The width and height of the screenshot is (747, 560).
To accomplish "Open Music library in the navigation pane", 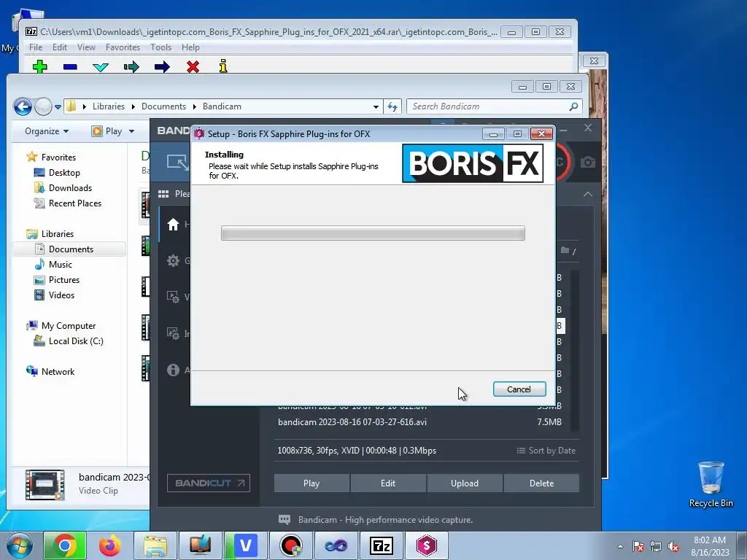I will coord(60,264).
